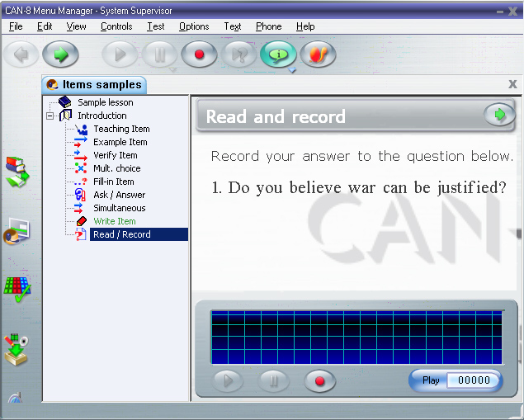524x420 pixels.
Task: Click the recorder panel red record button
Action: click(319, 380)
